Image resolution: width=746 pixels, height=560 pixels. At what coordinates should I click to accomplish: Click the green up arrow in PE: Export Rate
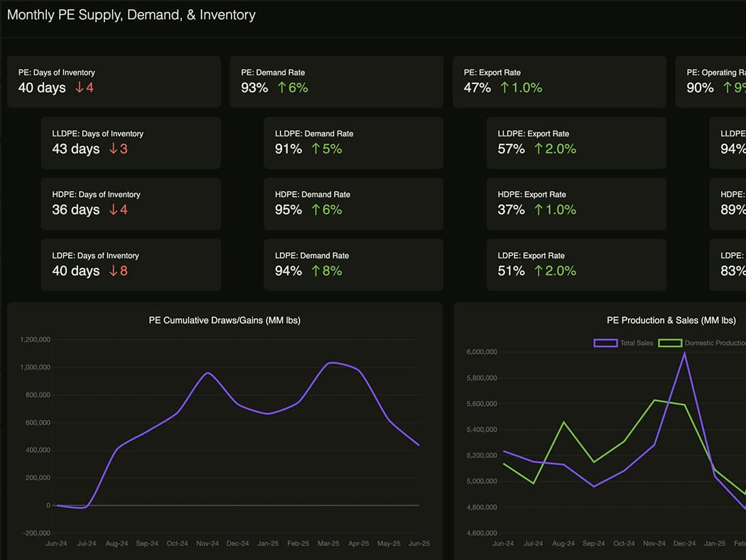[x=504, y=88]
